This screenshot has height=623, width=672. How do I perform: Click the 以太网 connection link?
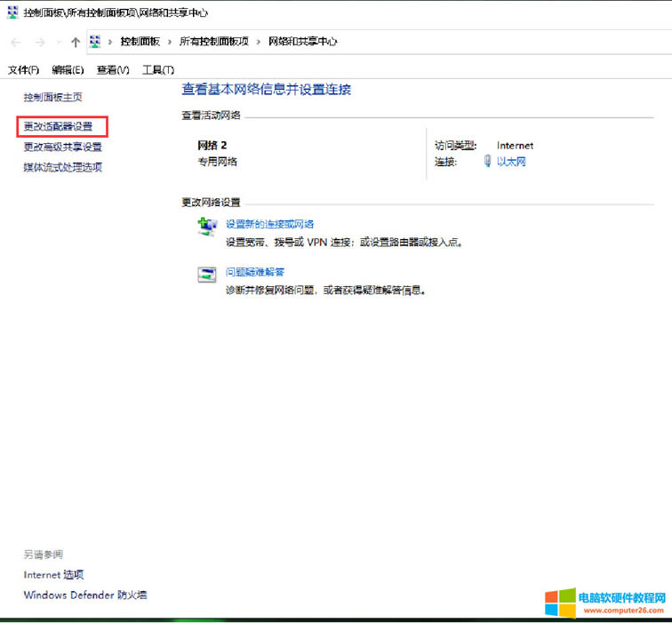pos(511,162)
